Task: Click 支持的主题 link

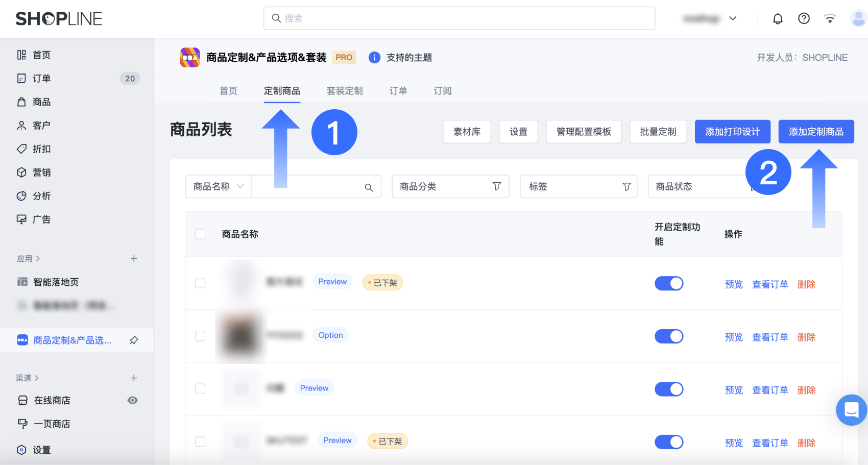Action: coord(409,57)
